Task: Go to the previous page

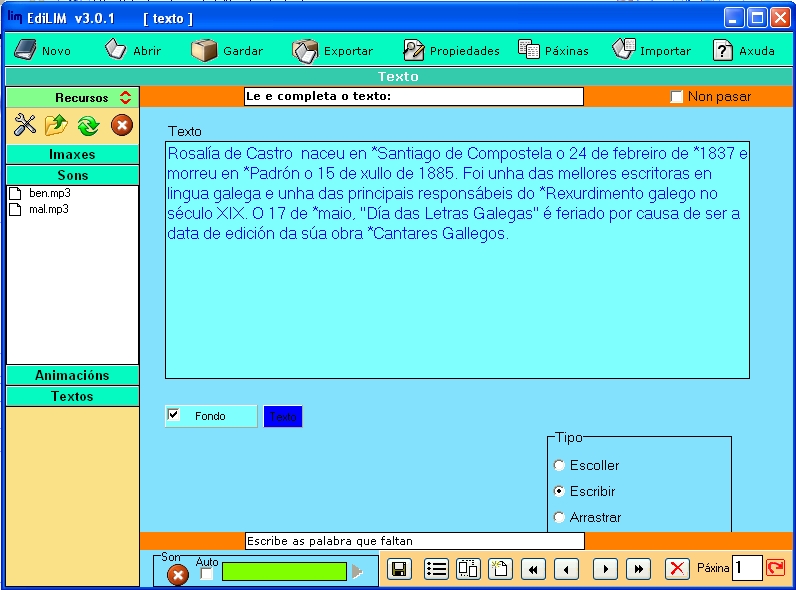Action: (x=567, y=569)
